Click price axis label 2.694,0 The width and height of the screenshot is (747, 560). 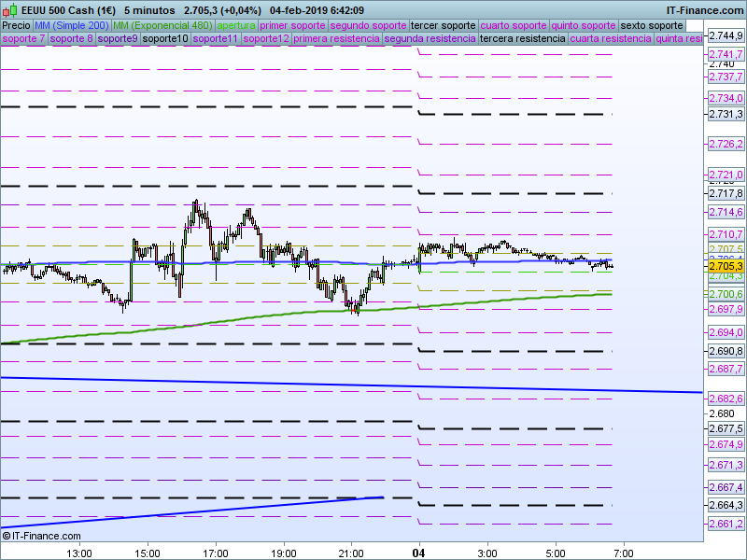tap(726, 332)
